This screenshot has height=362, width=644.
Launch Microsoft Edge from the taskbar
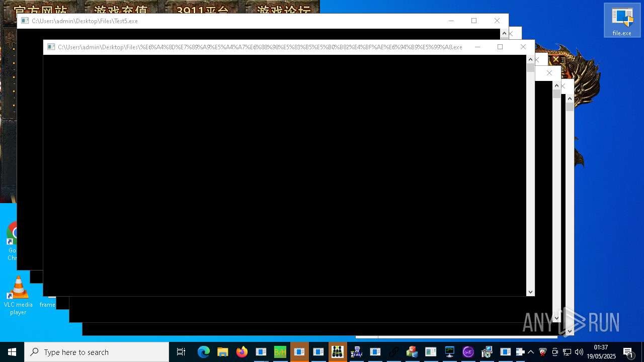coord(203,352)
